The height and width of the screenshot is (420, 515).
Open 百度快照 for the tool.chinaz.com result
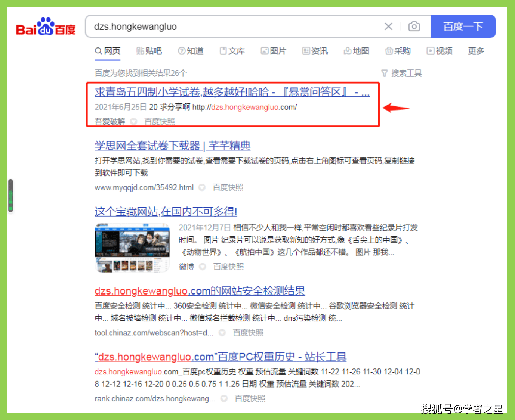(x=248, y=333)
